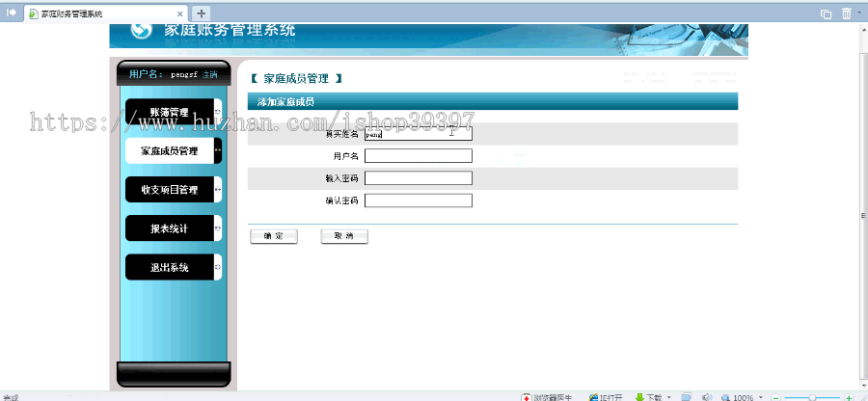Click the pengsf username text

(184, 74)
